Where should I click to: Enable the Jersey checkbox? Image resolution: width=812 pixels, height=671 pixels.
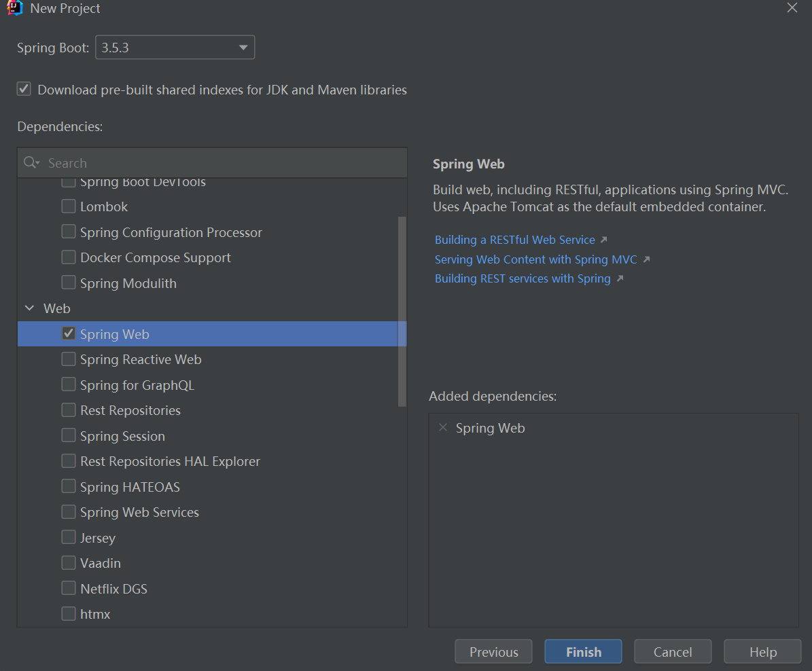click(x=69, y=537)
